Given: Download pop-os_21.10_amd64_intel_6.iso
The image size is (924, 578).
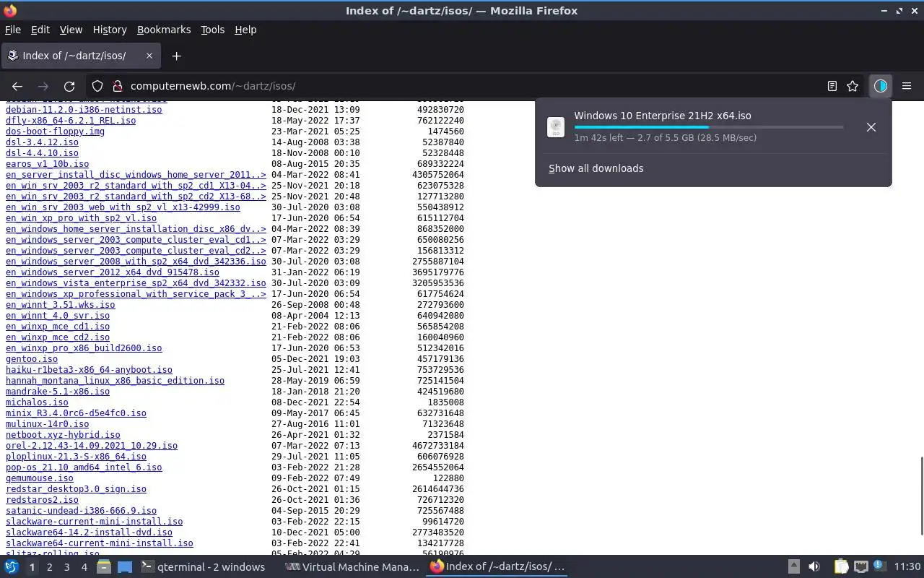Looking at the screenshot, I should tap(84, 467).
